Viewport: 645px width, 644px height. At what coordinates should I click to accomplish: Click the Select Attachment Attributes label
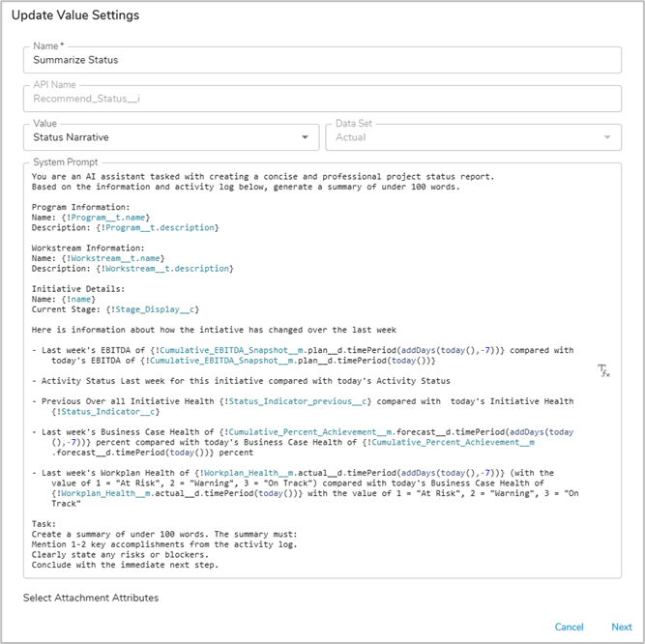[91, 598]
